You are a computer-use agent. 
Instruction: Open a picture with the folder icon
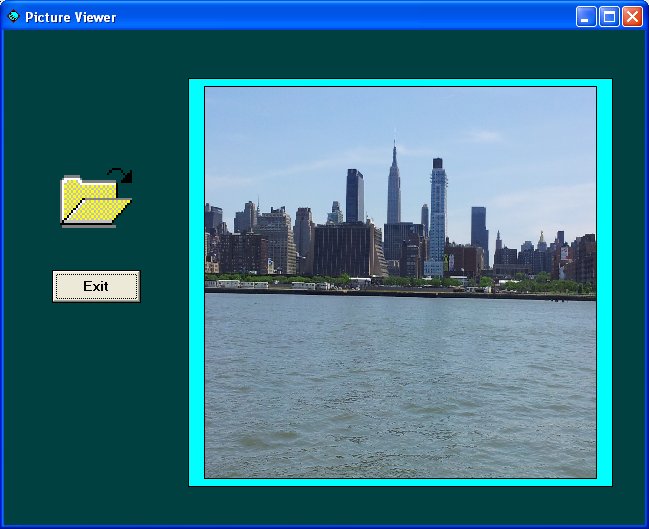tap(96, 197)
